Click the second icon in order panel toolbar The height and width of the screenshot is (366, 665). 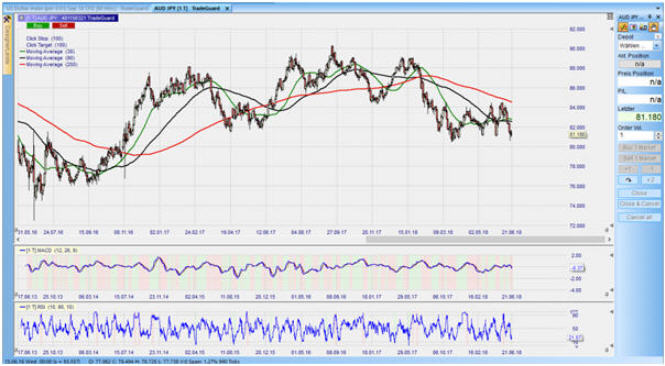pyautogui.click(x=634, y=27)
